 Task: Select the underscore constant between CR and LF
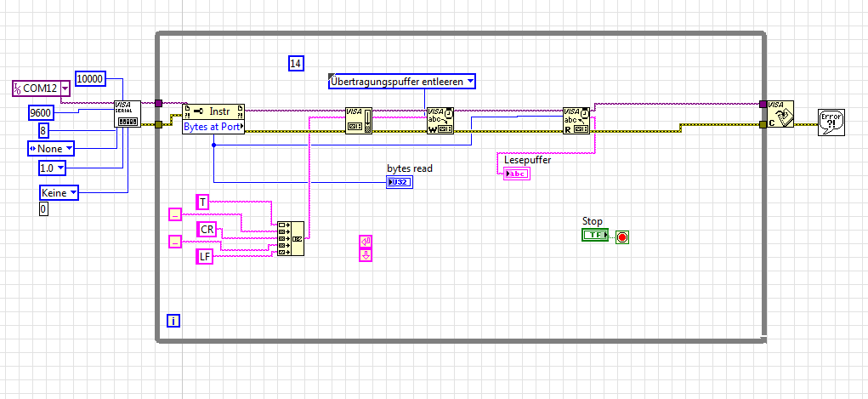175,241
